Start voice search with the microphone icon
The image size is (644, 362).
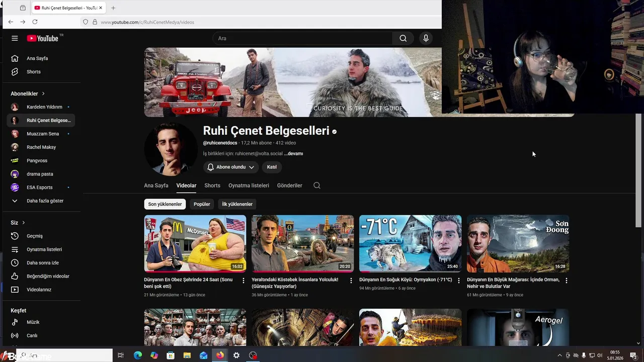[426, 38]
